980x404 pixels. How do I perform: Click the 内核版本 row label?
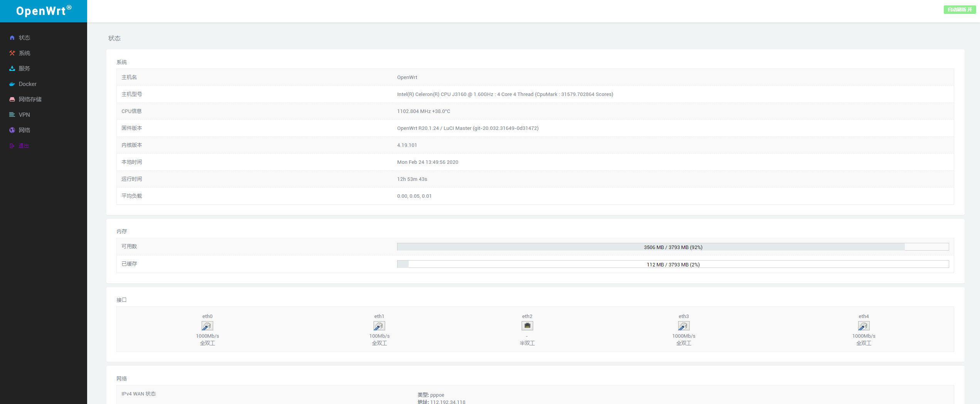[132, 145]
